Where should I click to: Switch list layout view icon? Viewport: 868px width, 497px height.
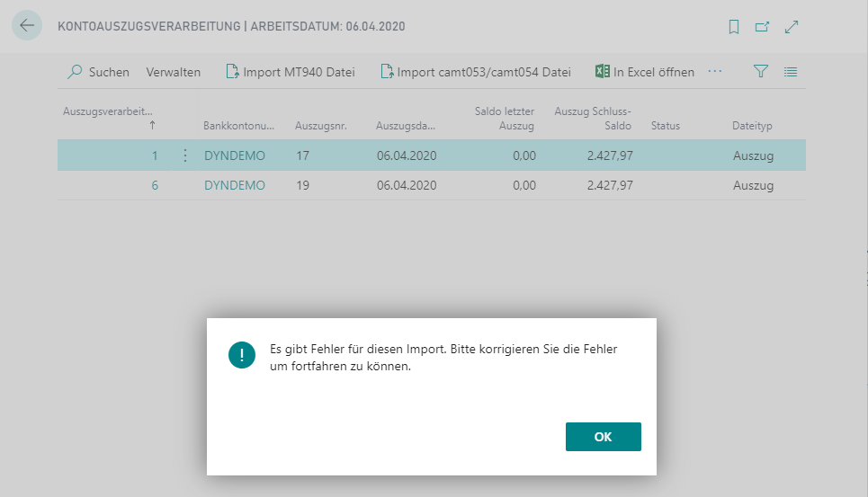point(791,72)
